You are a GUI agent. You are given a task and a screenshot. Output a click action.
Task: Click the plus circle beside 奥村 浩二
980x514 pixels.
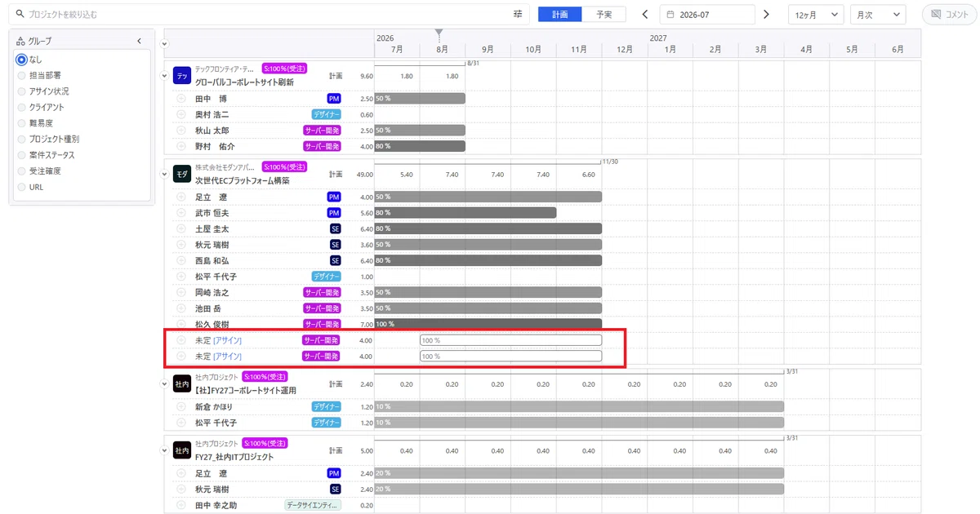[181, 115]
